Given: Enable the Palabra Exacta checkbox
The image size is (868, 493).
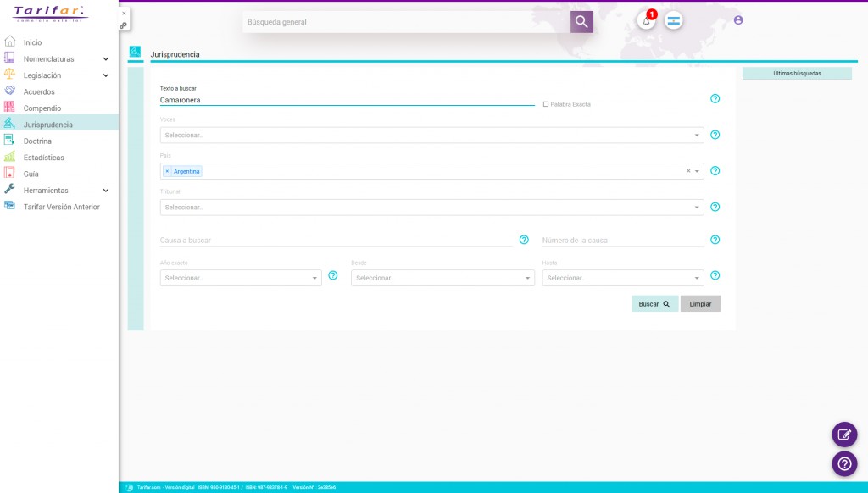Looking at the screenshot, I should point(546,104).
